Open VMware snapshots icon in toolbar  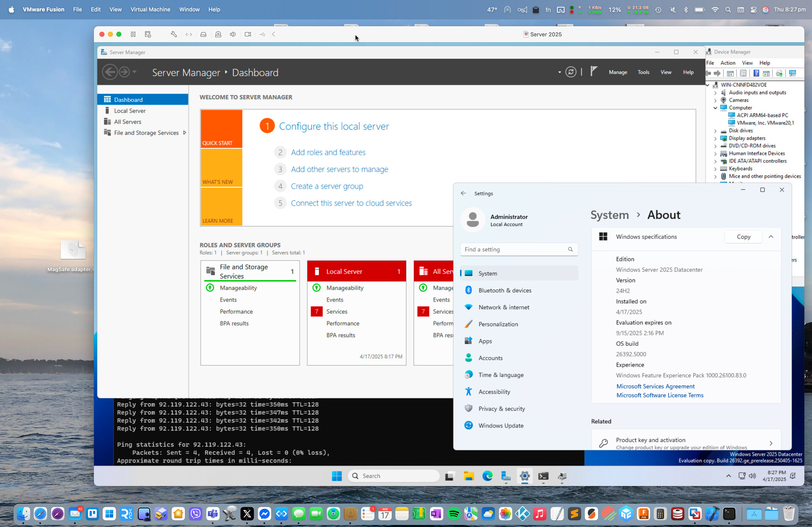click(148, 34)
